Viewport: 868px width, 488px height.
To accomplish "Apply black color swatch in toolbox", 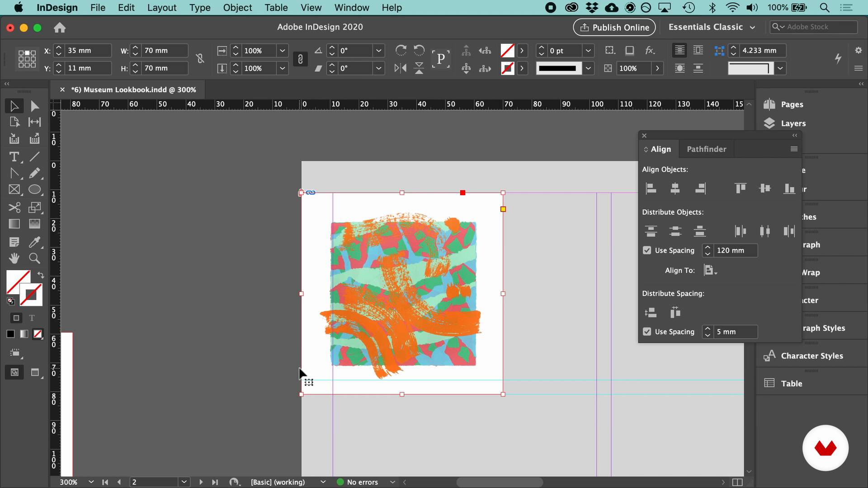I will click(10, 334).
